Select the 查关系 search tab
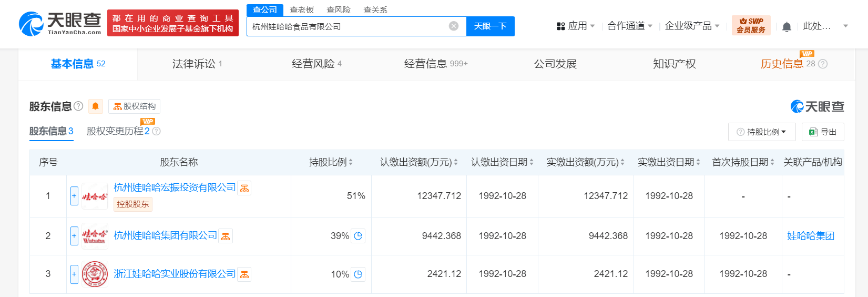The image size is (868, 297). coord(375,10)
